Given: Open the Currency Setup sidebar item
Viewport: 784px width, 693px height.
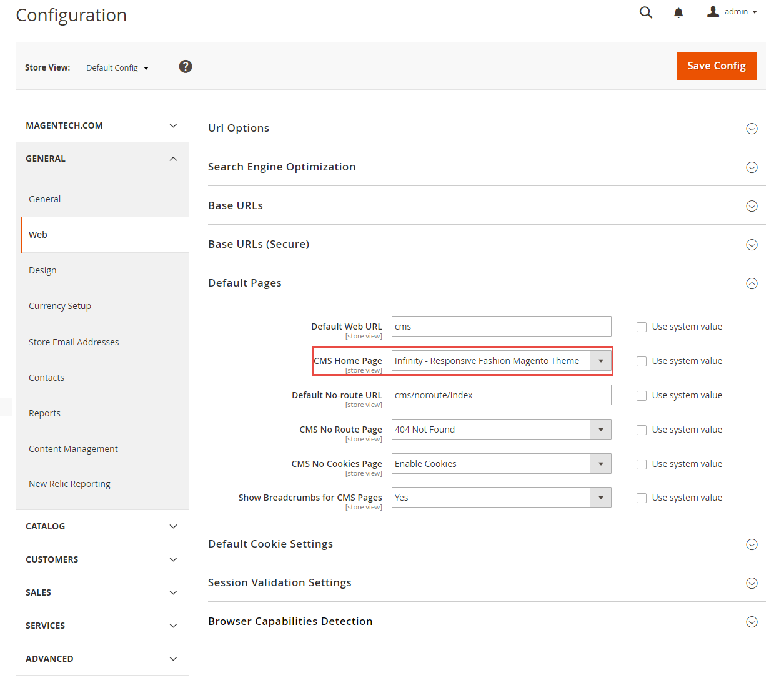Looking at the screenshot, I should click(60, 306).
